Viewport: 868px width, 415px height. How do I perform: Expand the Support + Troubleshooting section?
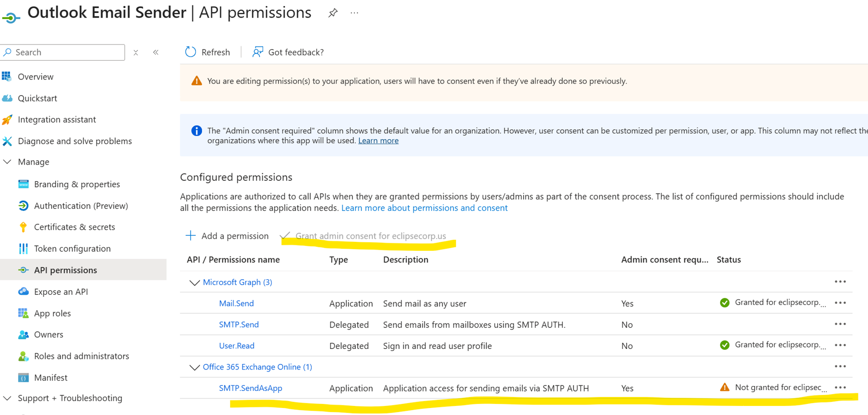[x=8, y=398]
